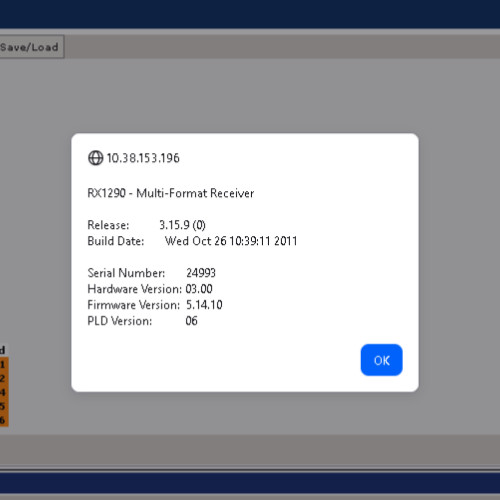Viewport: 500px width, 500px height.
Task: Click the Firmware Version value 5.14.10
Action: click(204, 305)
